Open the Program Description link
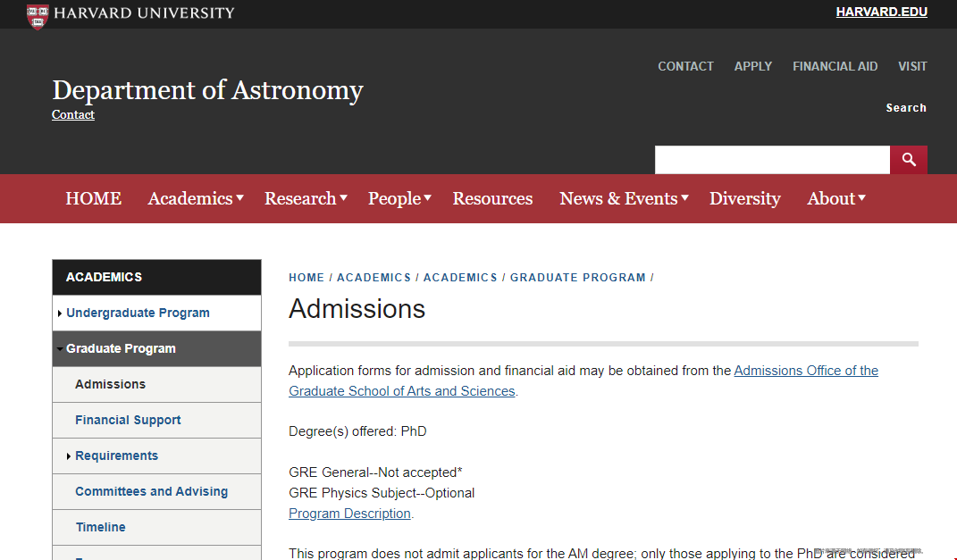The image size is (957, 560). click(x=349, y=514)
